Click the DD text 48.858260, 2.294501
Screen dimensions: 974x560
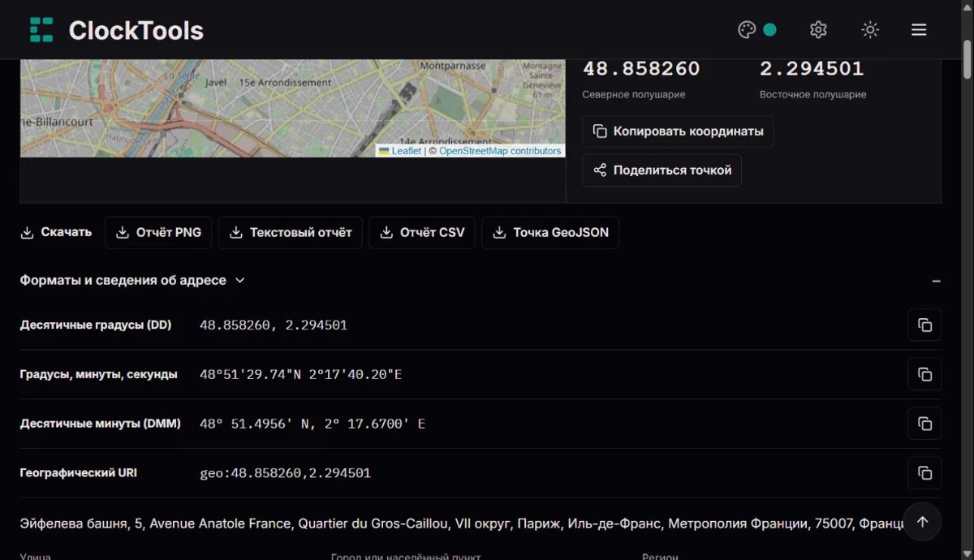(274, 325)
